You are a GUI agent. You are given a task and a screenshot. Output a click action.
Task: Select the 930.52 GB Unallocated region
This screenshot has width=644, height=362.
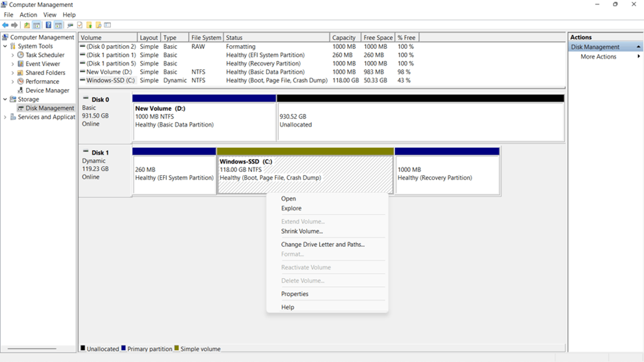tap(420, 121)
